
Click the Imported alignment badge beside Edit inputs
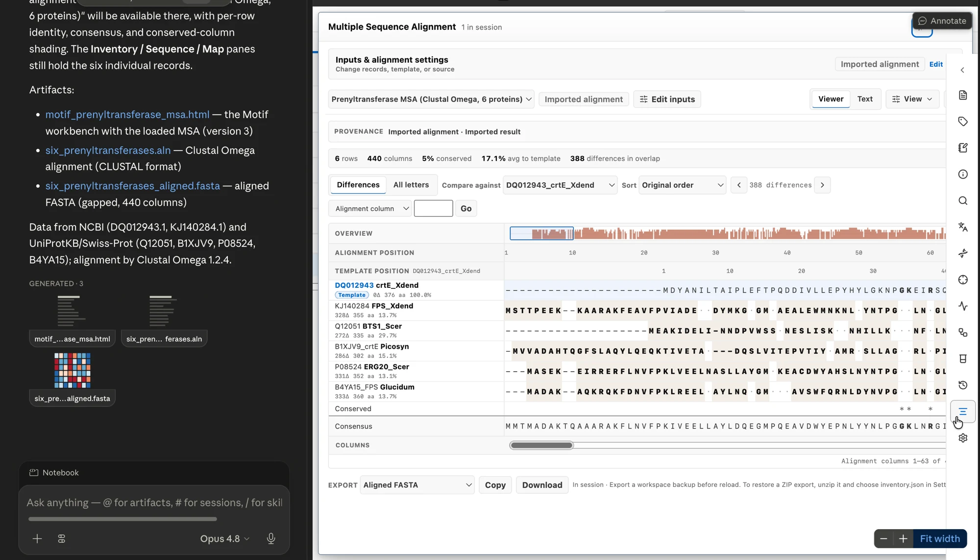[x=584, y=99]
